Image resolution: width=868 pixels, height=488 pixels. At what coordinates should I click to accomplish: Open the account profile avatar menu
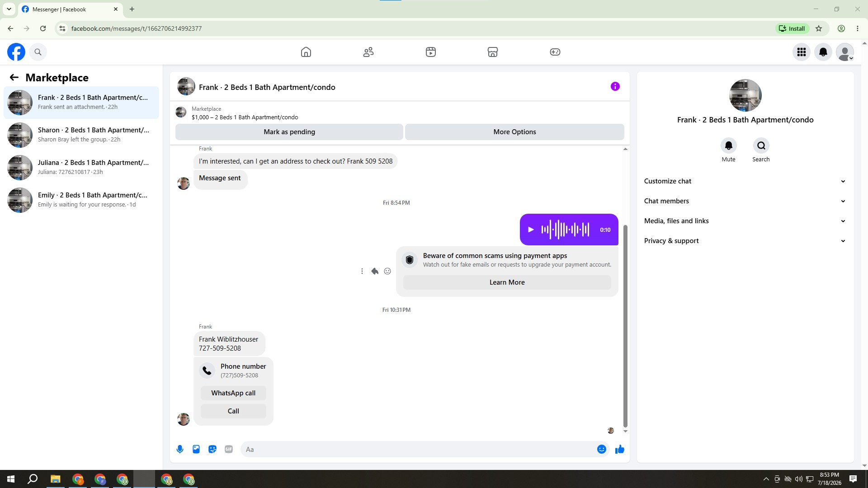[x=845, y=52]
